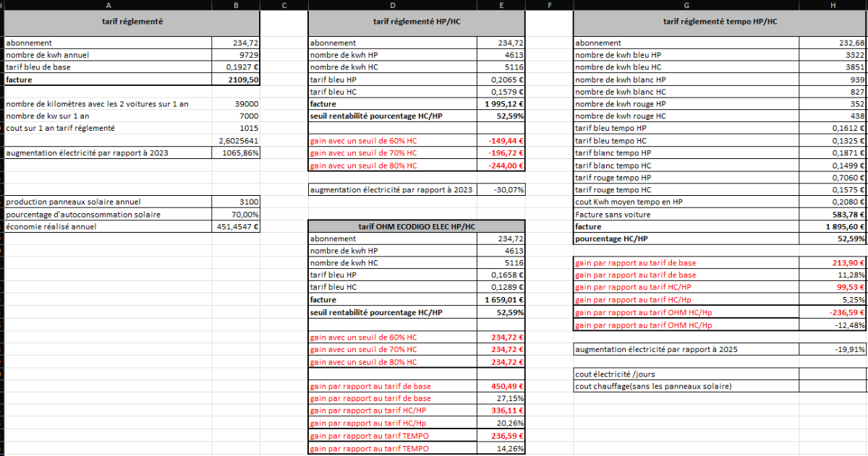Image resolution: width=868 pixels, height=456 pixels.
Task: Click the 1065,86% augmentation cell
Action: pos(237,152)
